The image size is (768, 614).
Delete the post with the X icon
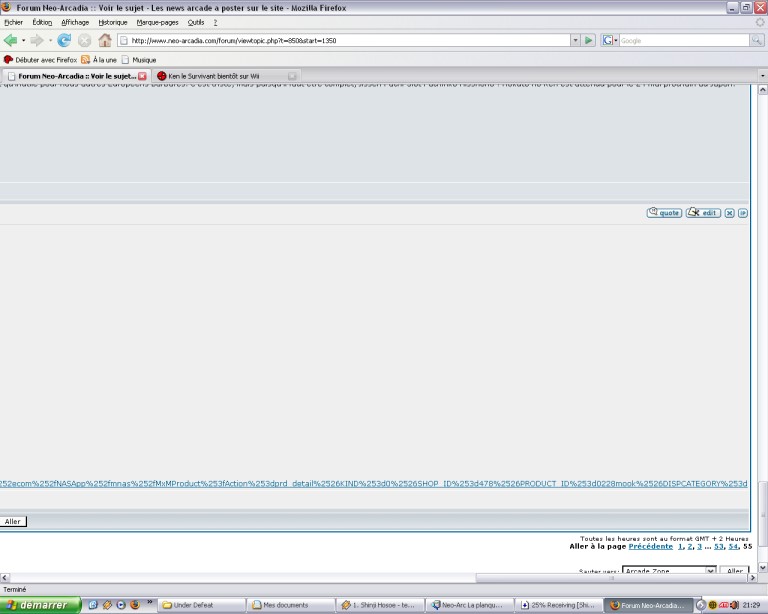click(x=729, y=212)
